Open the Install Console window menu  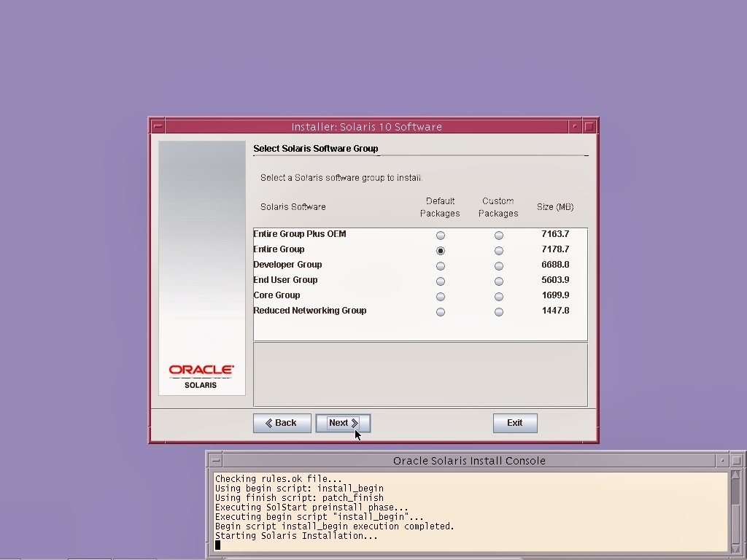coord(215,460)
